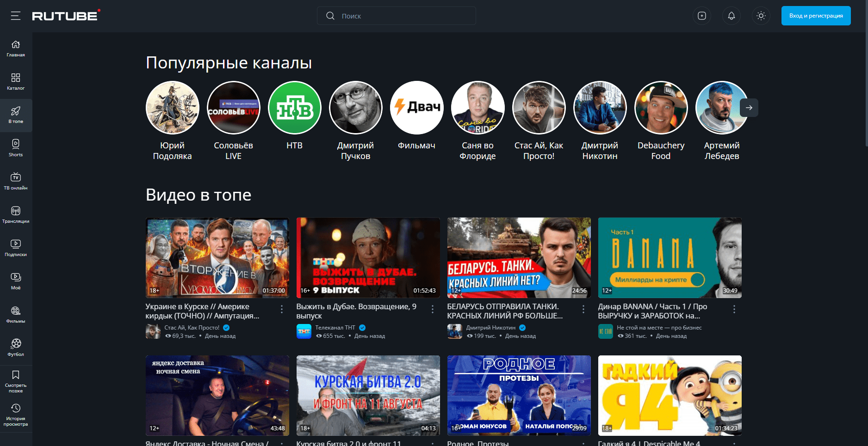The image size is (868, 446).
Task: Open title БЕЛАРУСЬ ОТПРАВИЛА ТАНКИ
Action: pyautogui.click(x=505, y=311)
